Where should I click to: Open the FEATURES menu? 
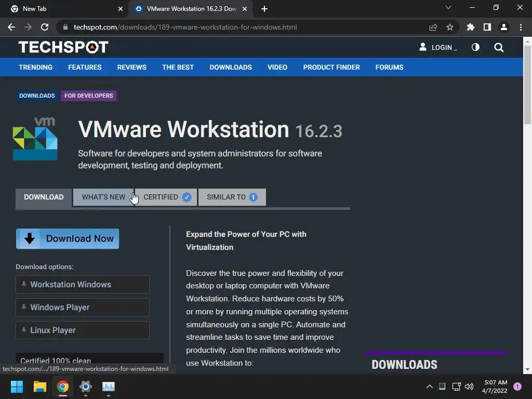coord(85,67)
